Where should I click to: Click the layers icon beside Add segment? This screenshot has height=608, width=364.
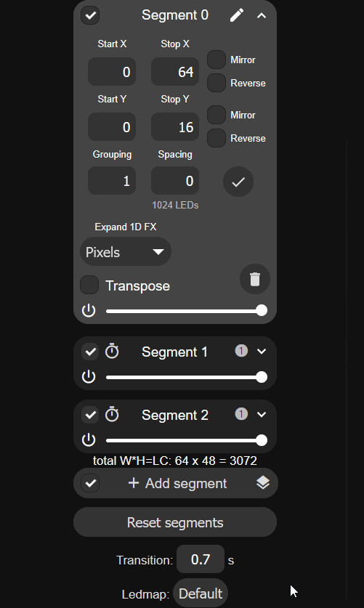click(x=263, y=483)
